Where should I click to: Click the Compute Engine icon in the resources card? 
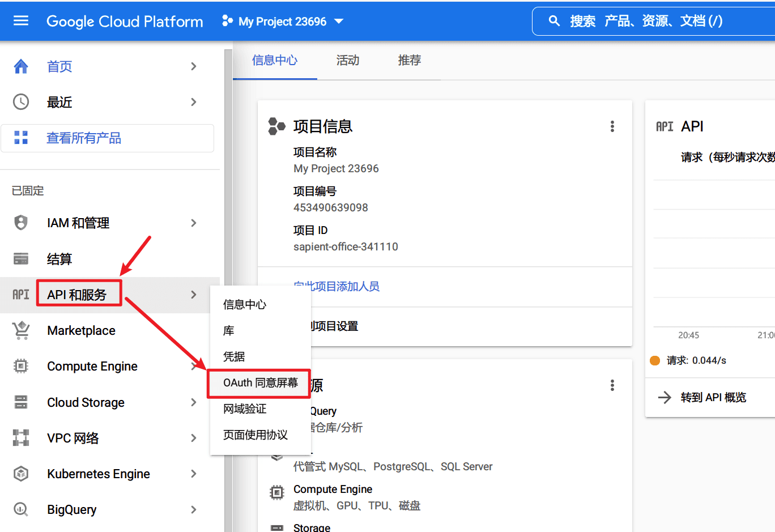point(277,492)
